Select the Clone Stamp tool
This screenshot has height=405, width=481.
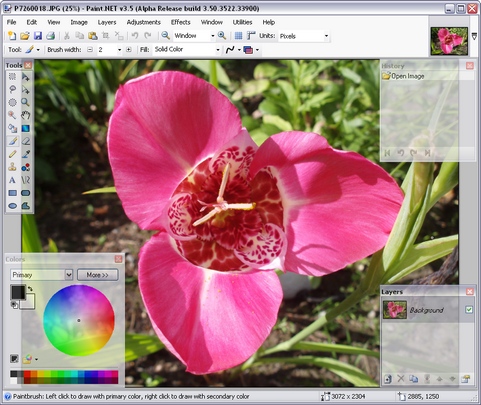(12, 167)
